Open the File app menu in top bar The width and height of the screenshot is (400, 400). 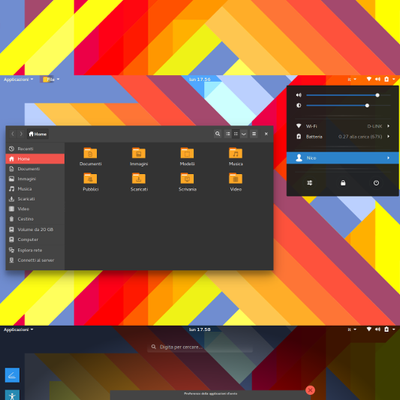[51, 79]
